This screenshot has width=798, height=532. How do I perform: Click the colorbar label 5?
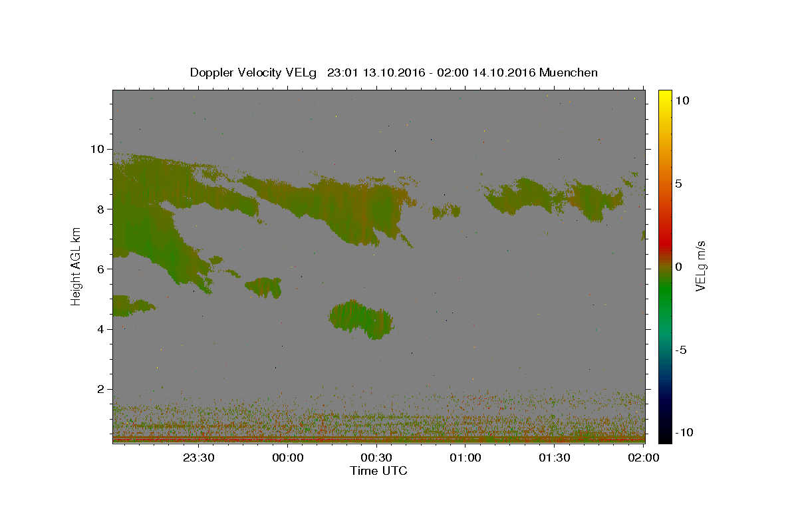678,184
